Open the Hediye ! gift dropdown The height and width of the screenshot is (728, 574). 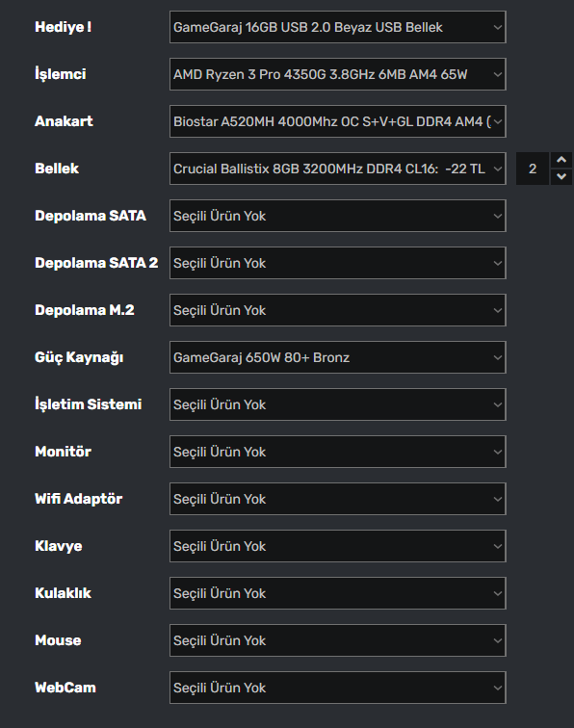338,27
